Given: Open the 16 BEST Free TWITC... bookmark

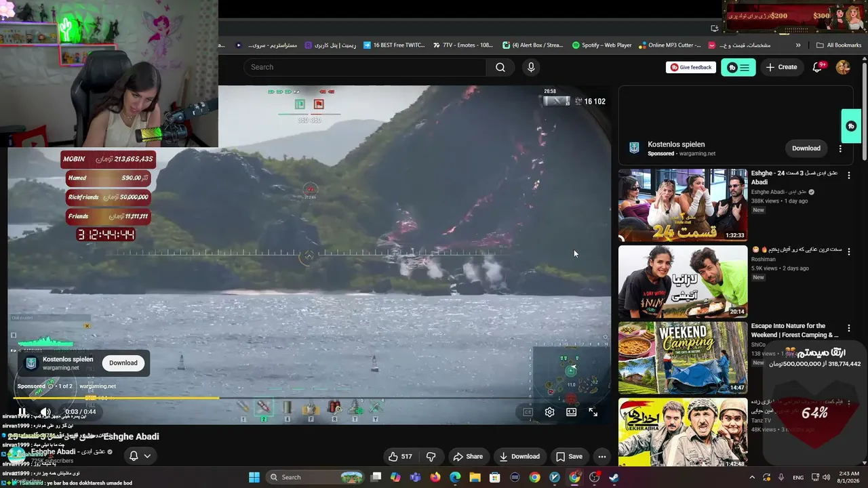Looking at the screenshot, I should point(394,45).
